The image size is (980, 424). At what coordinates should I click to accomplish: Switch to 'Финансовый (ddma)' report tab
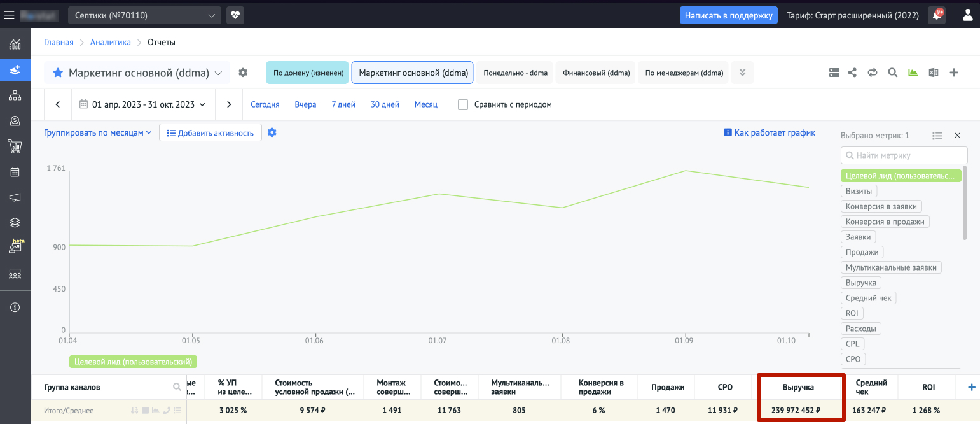click(x=596, y=73)
